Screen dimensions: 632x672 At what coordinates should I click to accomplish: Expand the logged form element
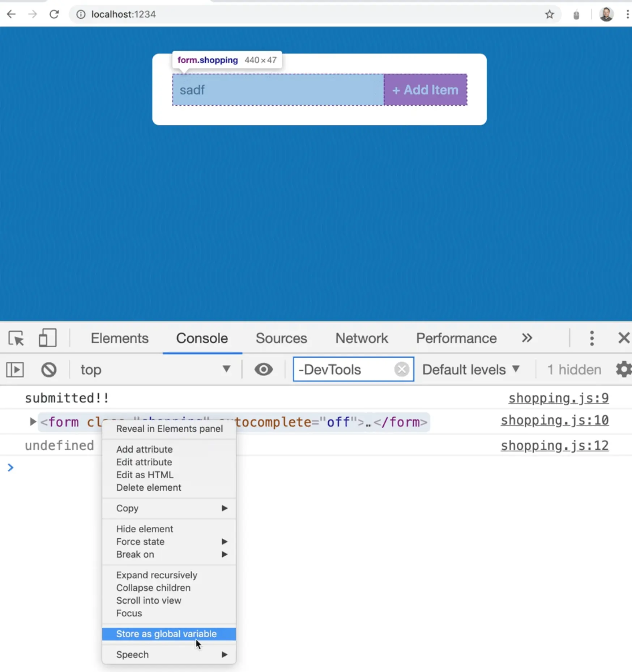coord(33,422)
